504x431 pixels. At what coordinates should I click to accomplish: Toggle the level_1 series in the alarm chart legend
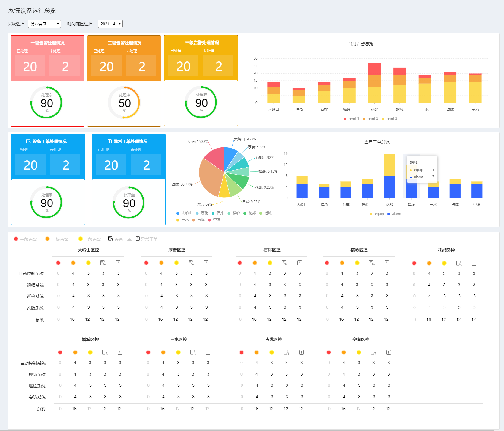coord(351,118)
